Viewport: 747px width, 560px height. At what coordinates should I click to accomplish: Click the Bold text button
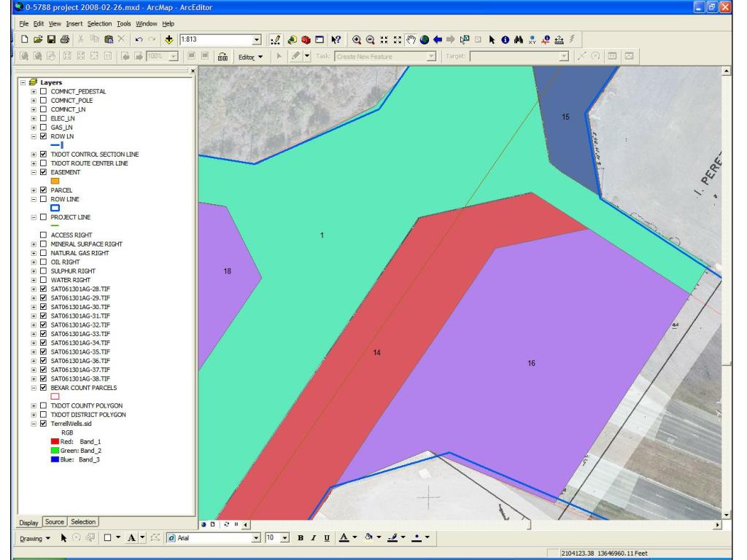tap(301, 539)
